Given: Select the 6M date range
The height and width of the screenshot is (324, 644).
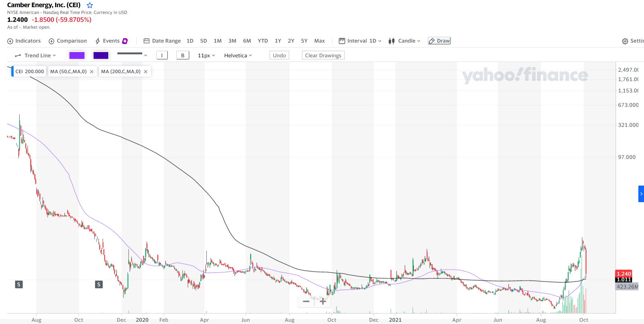Looking at the screenshot, I should pos(247,41).
